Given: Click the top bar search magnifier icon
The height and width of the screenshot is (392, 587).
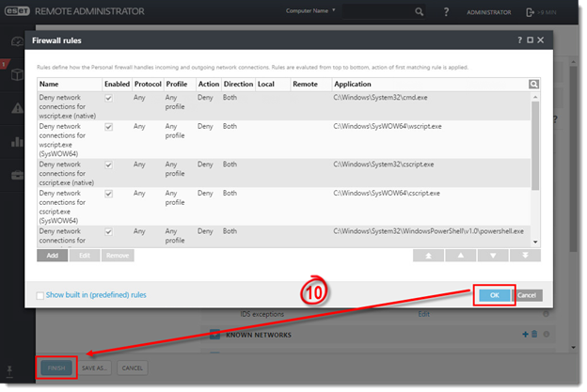Looking at the screenshot, I should (x=420, y=12).
